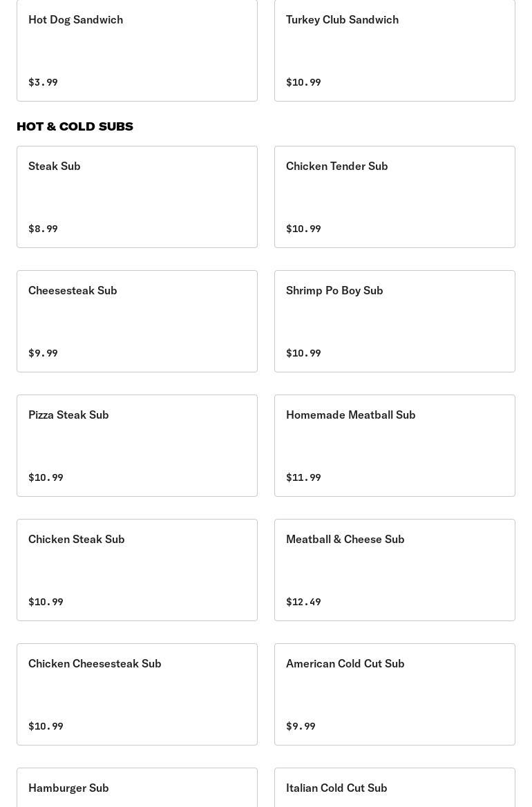The width and height of the screenshot is (532, 807).
Task: Click the Pizza Steak Sub card
Action: [x=137, y=445]
